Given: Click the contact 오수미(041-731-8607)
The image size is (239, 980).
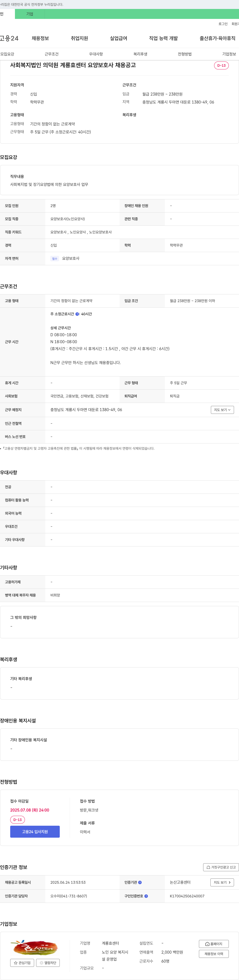Looking at the screenshot, I should [x=68, y=896].
